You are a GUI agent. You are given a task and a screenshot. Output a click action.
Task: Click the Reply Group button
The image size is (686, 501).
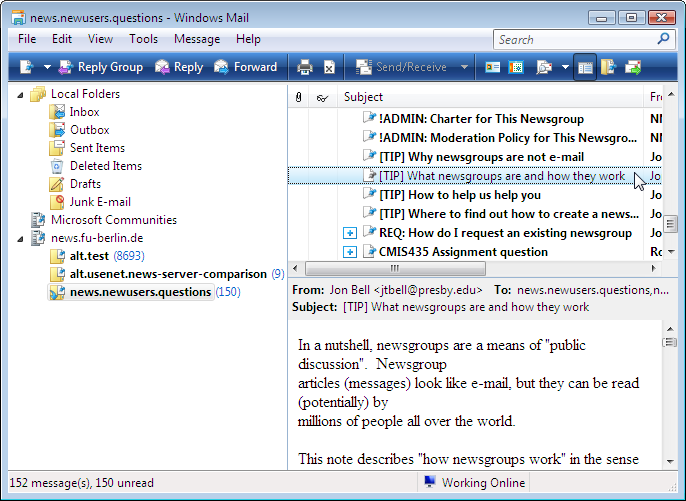(100, 67)
